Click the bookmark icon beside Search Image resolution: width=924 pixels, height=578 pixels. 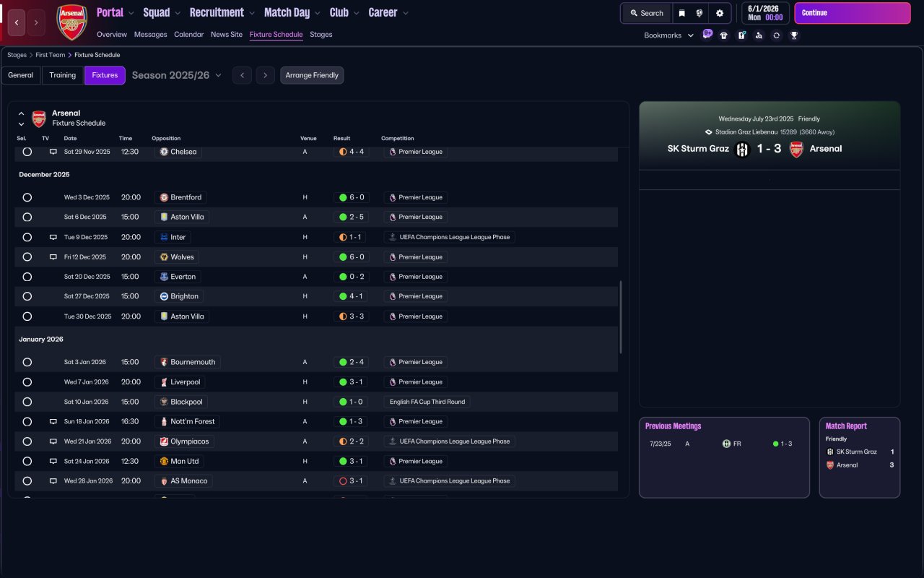(x=681, y=13)
